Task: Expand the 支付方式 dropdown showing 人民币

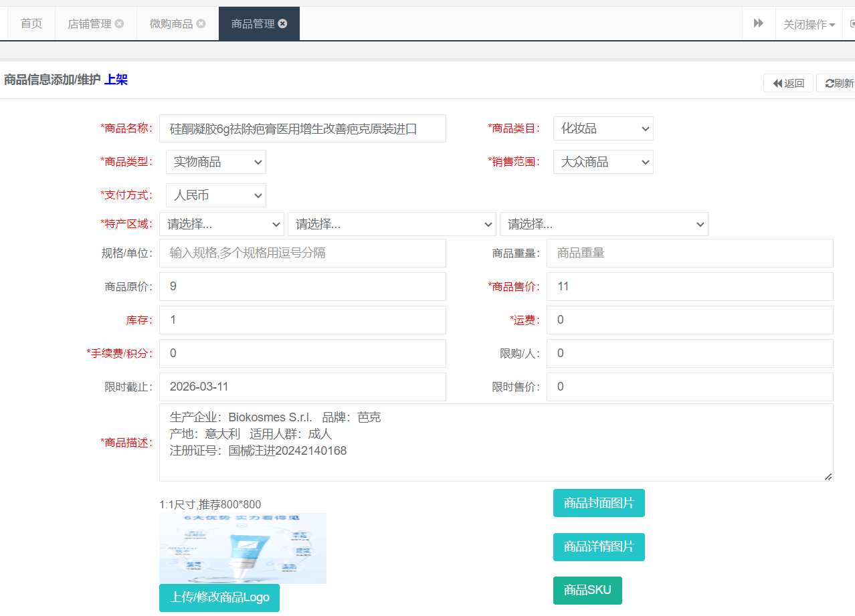Action: (x=215, y=195)
